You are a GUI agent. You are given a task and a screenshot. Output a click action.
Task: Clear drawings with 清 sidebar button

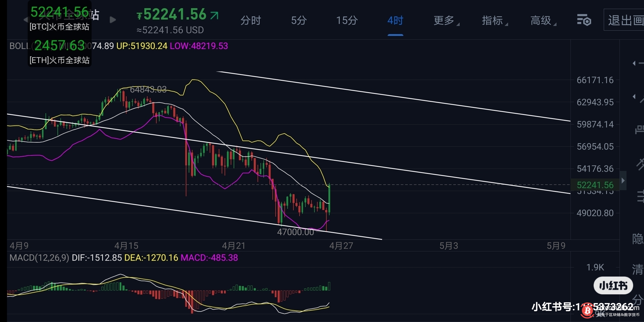pos(638,269)
